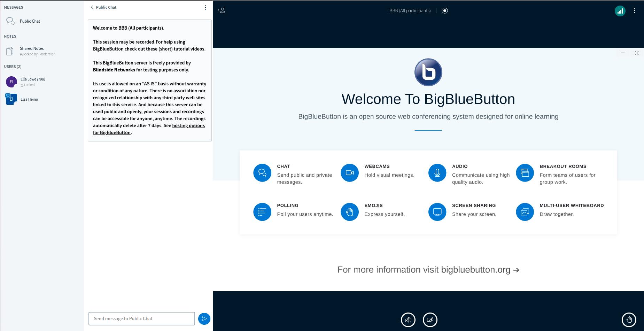This screenshot has width=644, height=331.
Task: Click the EMOJIS feature heading
Action: (374, 206)
